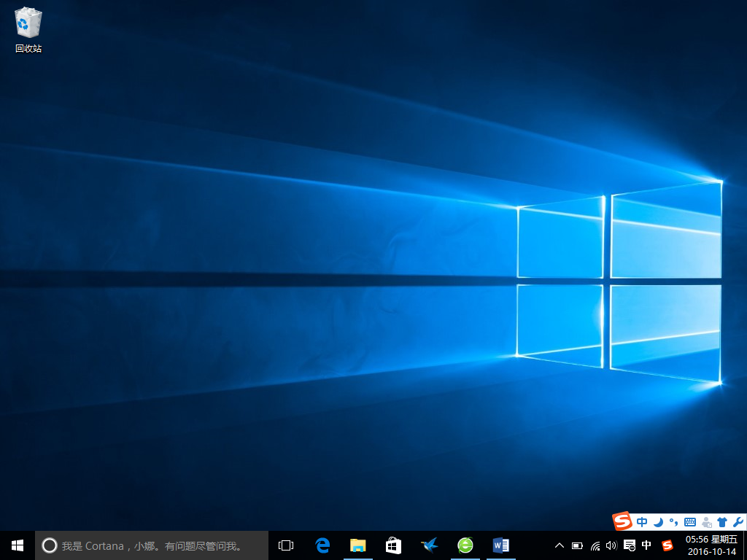Open the Sogou skin (shirt) icon

click(x=722, y=522)
